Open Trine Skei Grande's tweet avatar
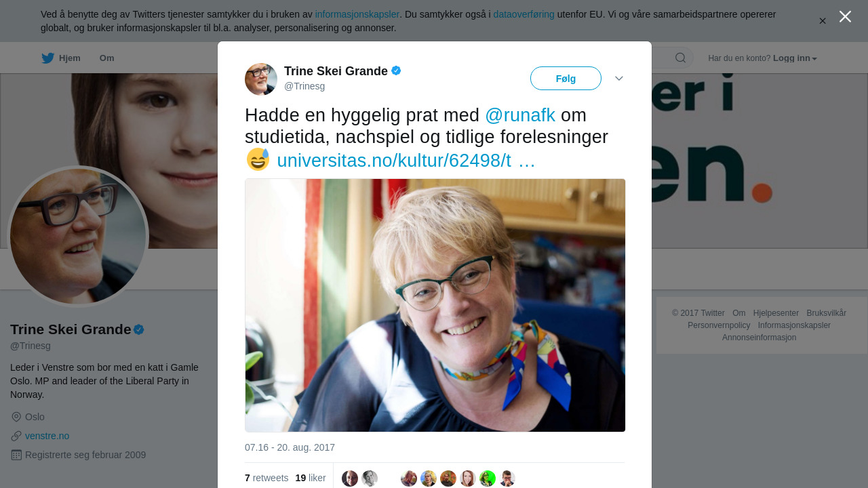The height and width of the screenshot is (488, 868). pos(261,79)
